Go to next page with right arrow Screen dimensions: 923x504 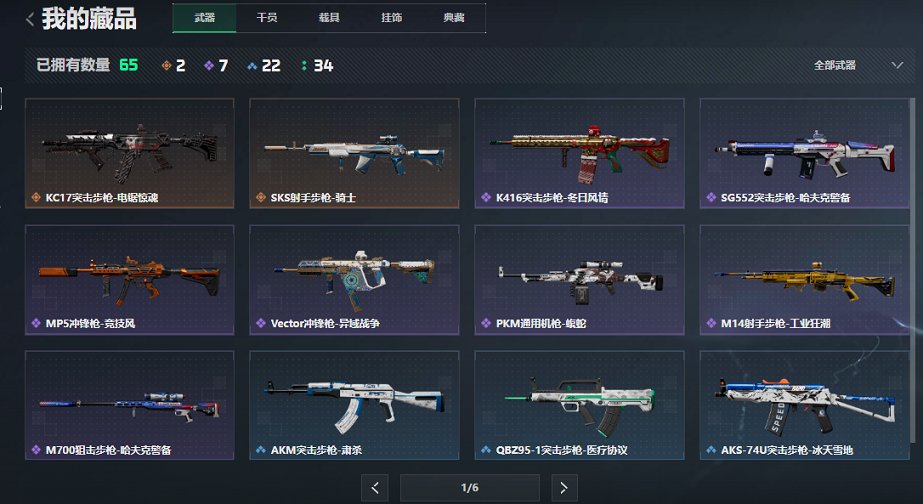[x=564, y=488]
